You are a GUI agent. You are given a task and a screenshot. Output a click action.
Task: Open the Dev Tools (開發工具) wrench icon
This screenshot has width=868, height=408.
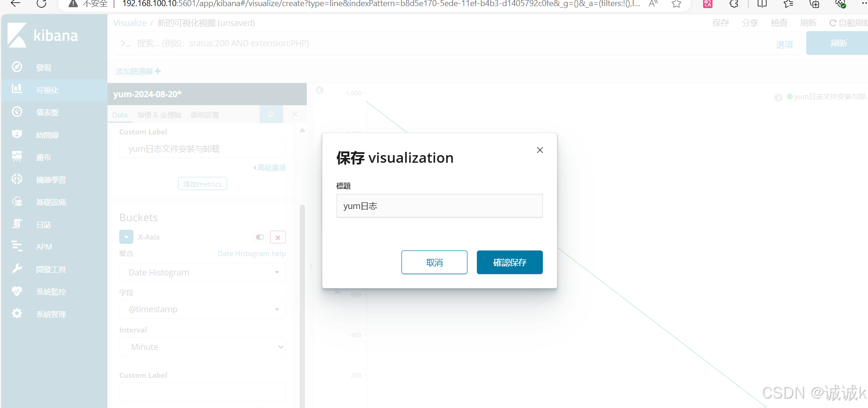coord(17,269)
